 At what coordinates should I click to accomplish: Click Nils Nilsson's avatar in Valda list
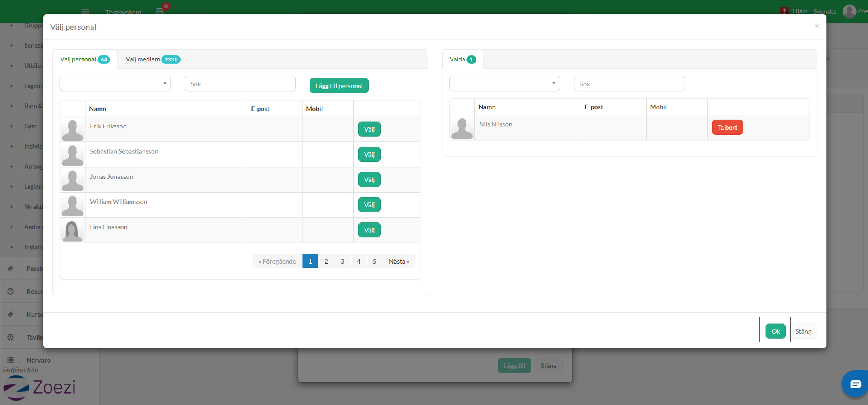462,128
